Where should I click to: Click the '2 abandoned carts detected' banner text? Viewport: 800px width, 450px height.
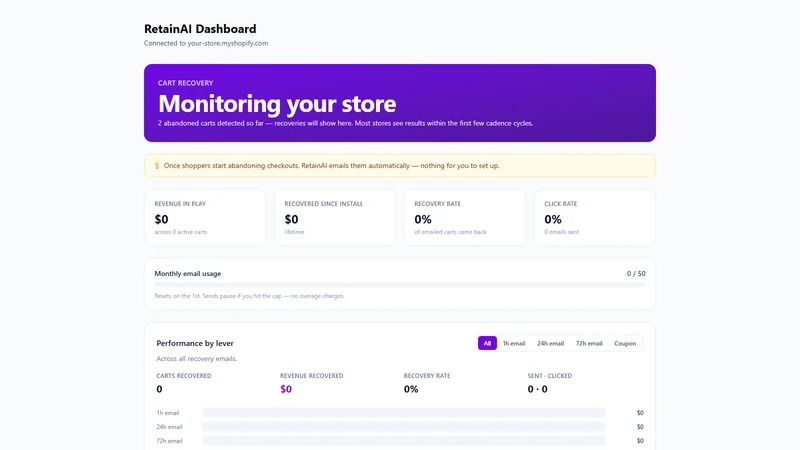[x=345, y=123]
